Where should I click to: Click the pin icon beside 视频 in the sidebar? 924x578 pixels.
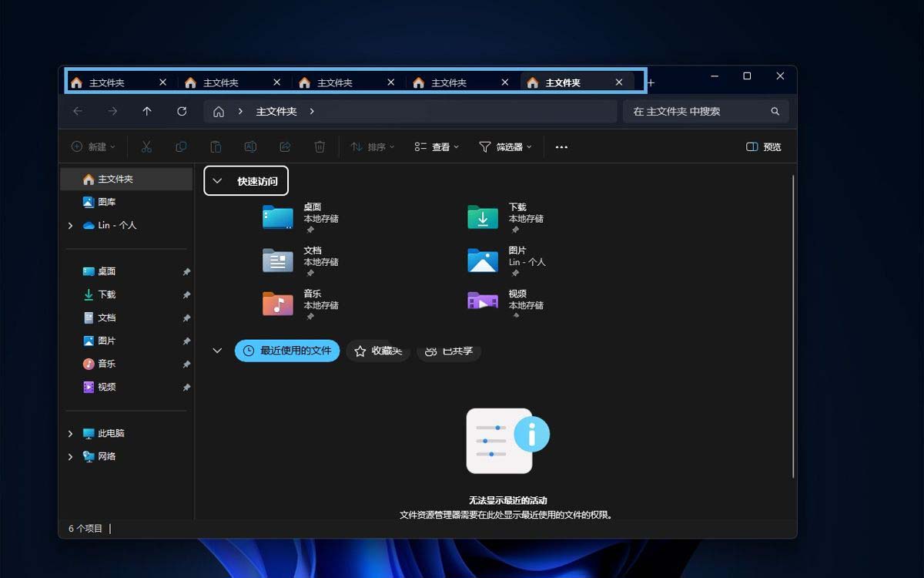pos(186,388)
